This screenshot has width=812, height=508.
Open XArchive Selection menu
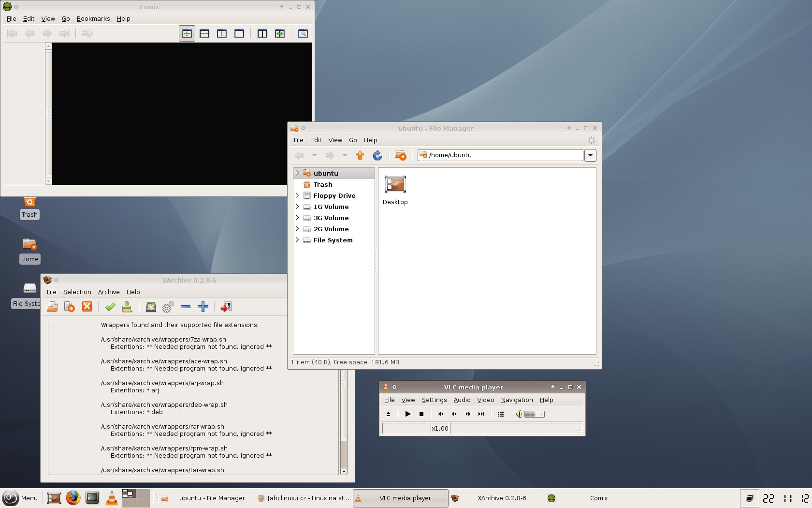pyautogui.click(x=77, y=292)
